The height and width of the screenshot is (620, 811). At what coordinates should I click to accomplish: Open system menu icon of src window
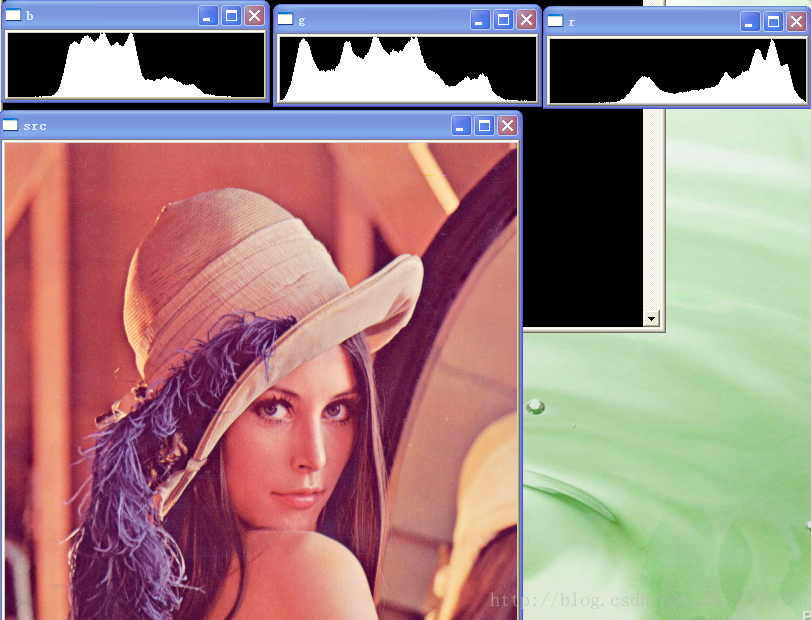pyautogui.click(x=10, y=125)
